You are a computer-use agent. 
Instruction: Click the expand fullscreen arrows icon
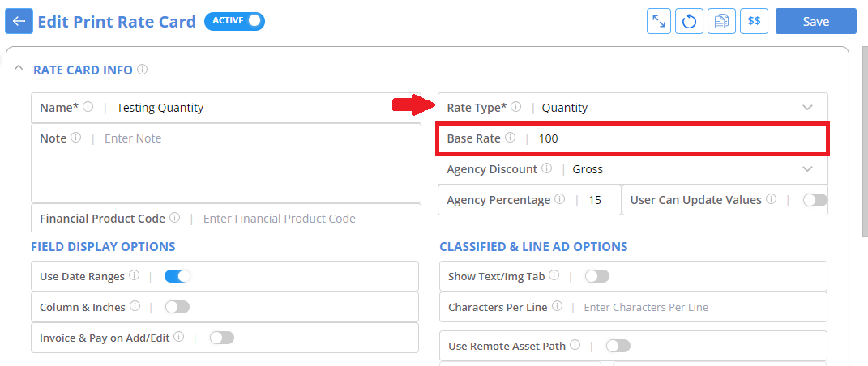pyautogui.click(x=659, y=22)
